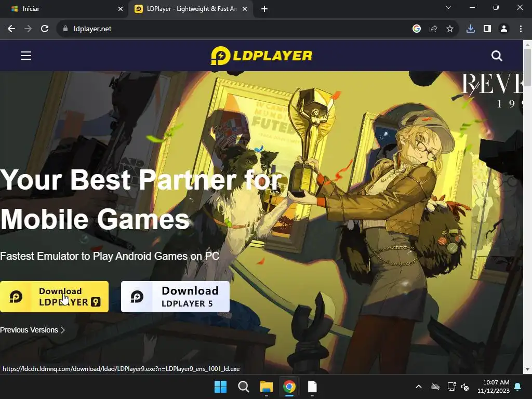Screen dimensions: 532x399
Task: Open the Chrome profile avatar
Action: point(504,29)
